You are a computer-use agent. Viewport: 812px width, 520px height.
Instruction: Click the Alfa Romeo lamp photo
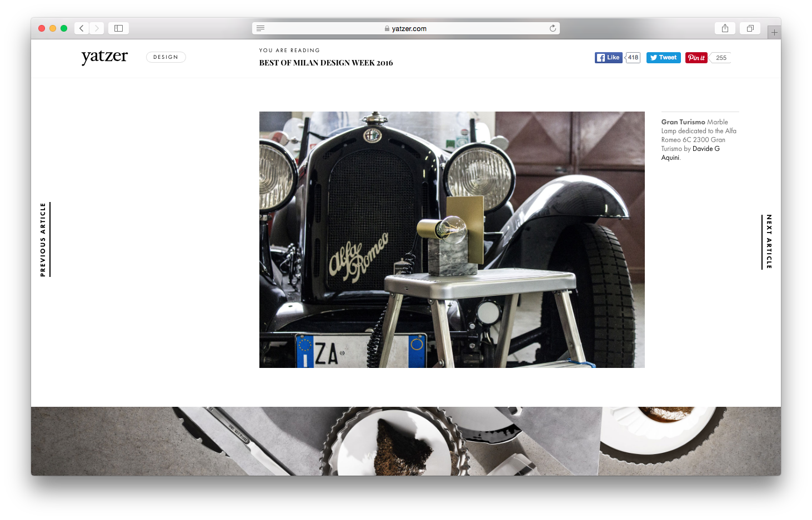(x=452, y=240)
